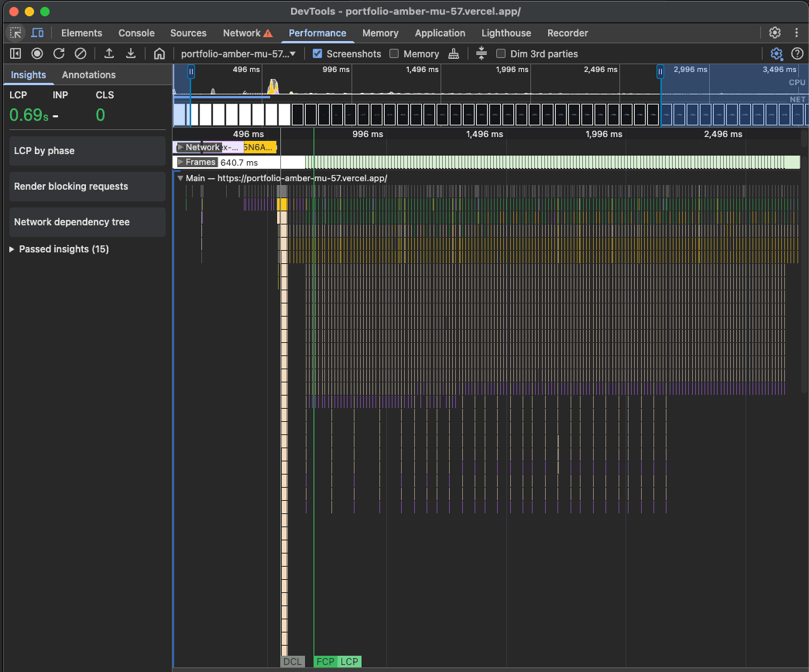Open Render blocking requests insight
This screenshot has width=809, height=672.
[87, 187]
